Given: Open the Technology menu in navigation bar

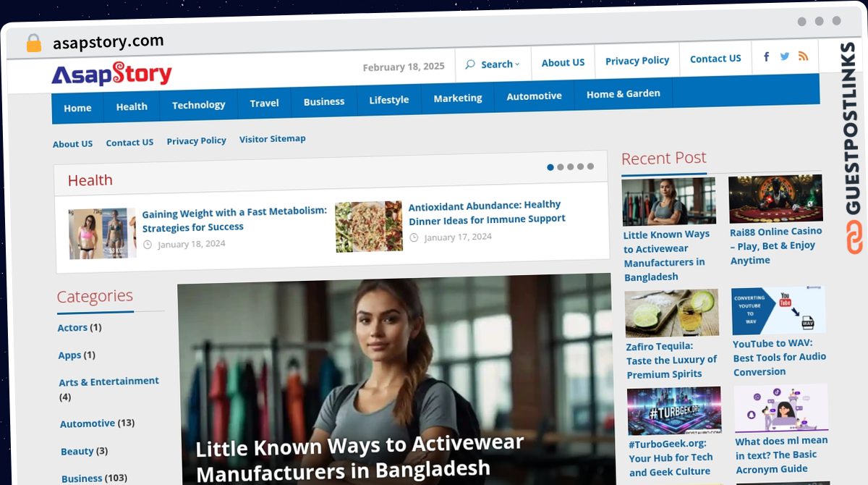Looking at the screenshot, I should (x=198, y=105).
